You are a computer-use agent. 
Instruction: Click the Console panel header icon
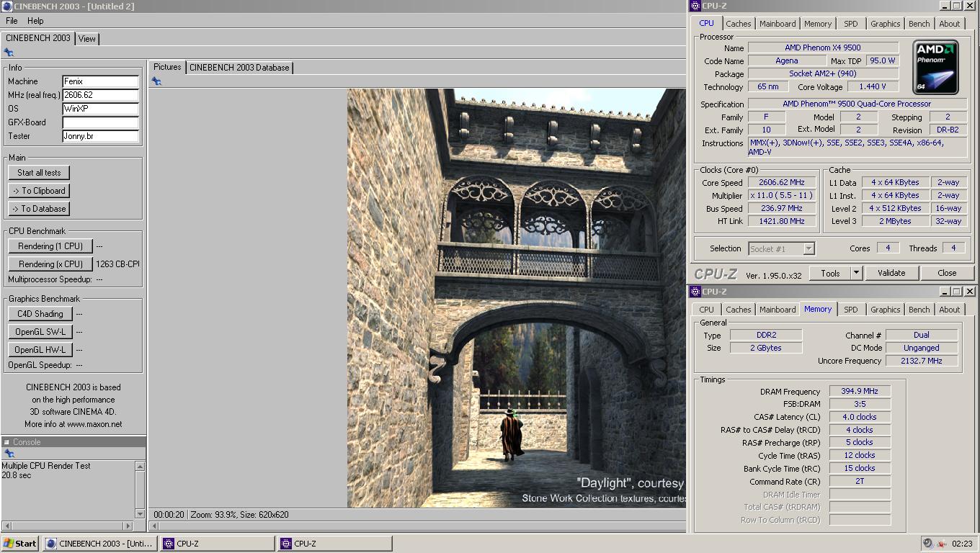[6, 442]
